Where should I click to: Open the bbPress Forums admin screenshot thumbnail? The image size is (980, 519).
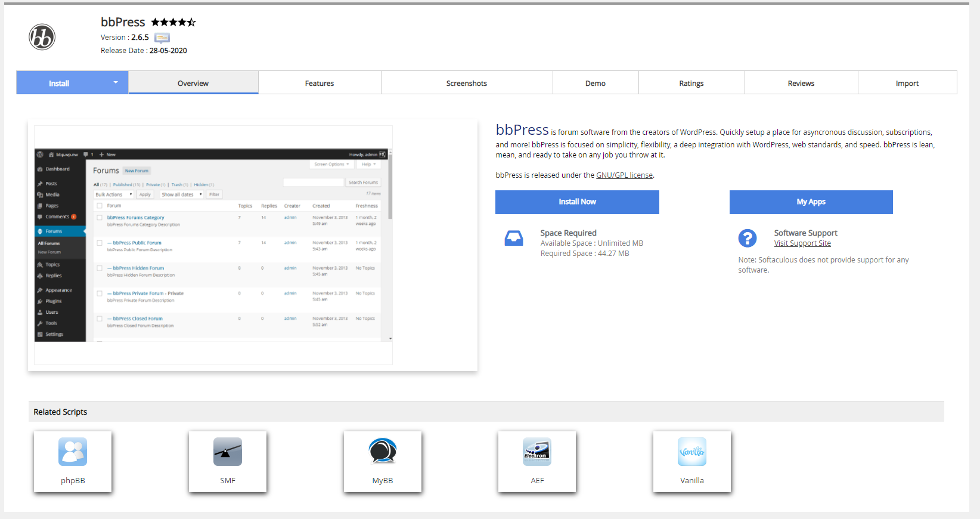213,245
